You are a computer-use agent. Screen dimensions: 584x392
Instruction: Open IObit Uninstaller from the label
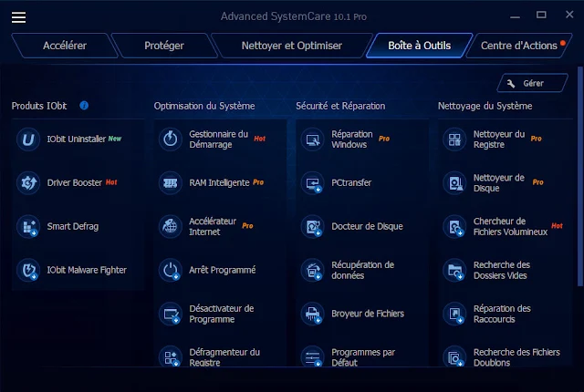click(x=77, y=139)
